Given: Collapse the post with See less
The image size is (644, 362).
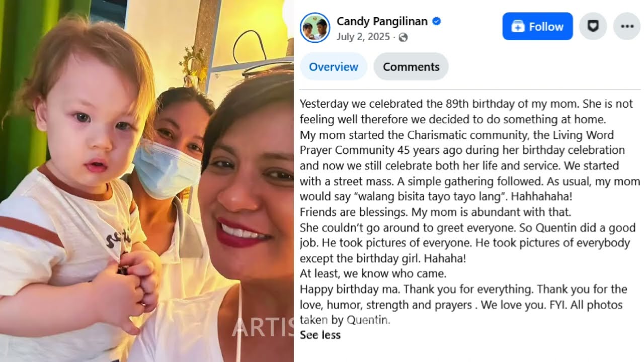Looking at the screenshot, I should click(320, 335).
